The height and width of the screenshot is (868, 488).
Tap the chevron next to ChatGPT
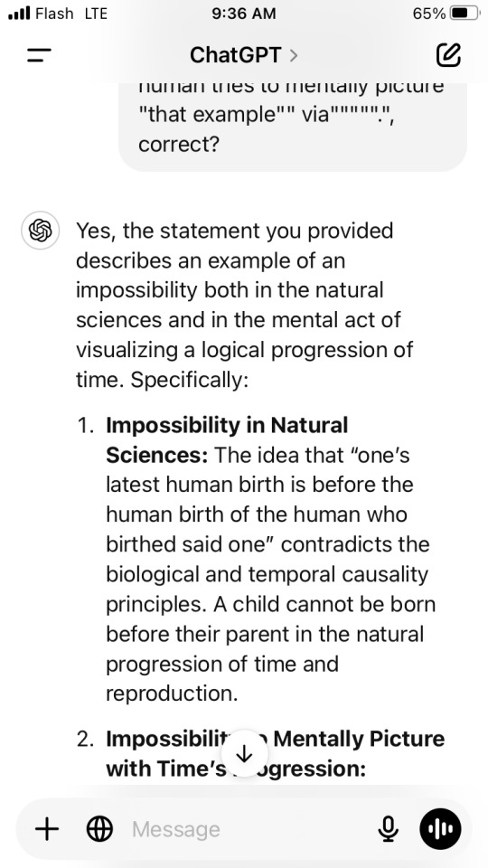(293, 55)
